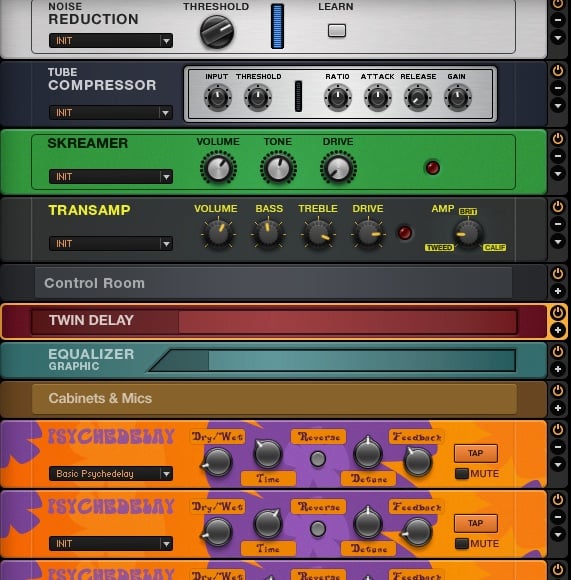Click the Transamp Drive knob
Viewport: 571px width, 580px height.
point(368,234)
